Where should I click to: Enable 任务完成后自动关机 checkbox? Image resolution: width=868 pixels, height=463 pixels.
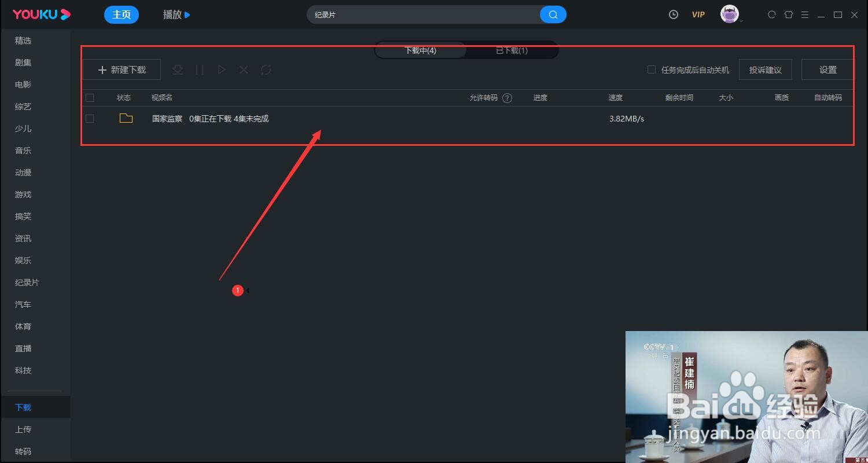(650, 69)
